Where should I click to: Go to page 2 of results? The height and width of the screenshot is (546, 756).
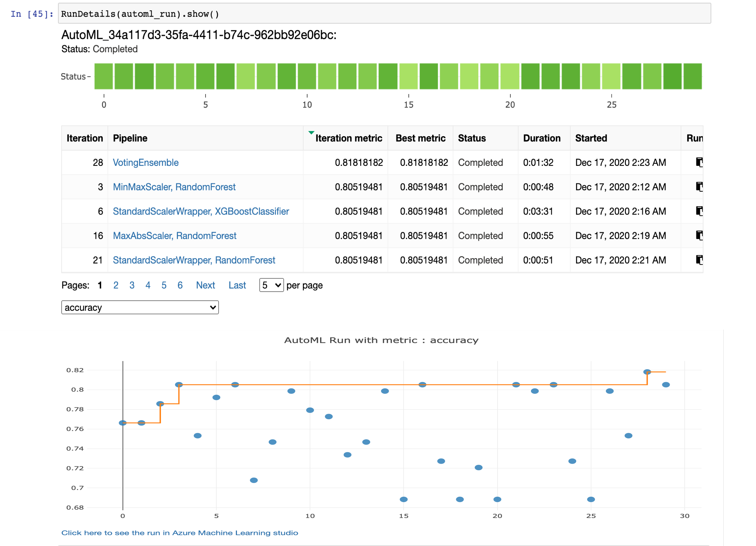coord(116,285)
